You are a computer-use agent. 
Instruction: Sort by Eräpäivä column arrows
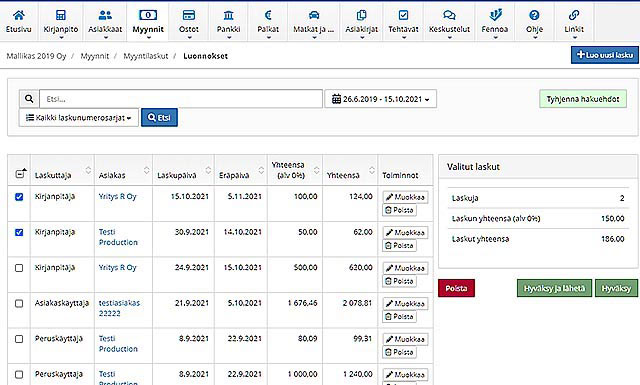[x=261, y=170]
